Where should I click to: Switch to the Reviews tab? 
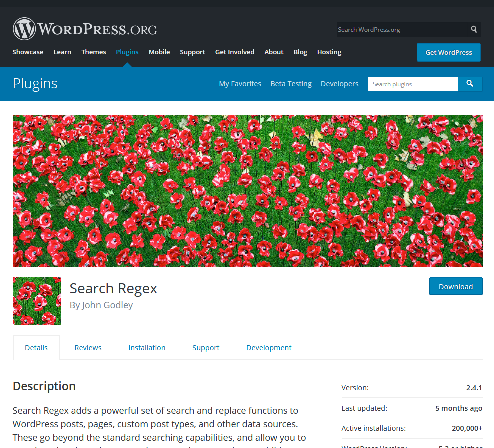[x=88, y=348]
